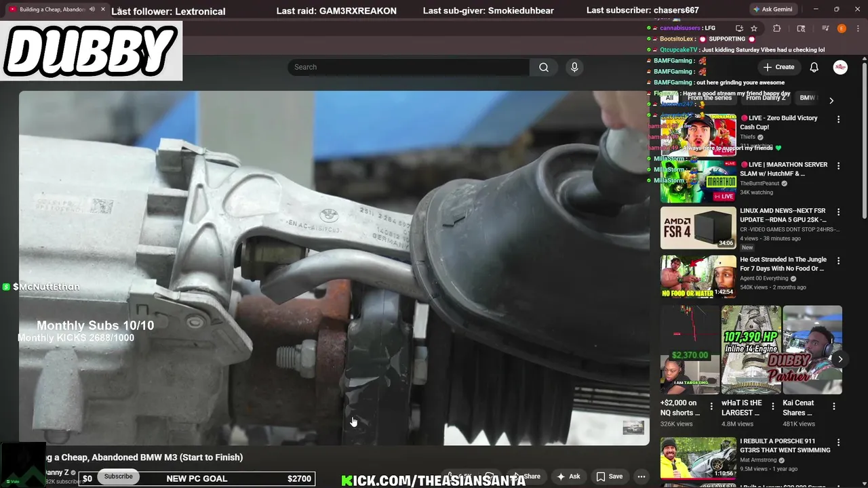This screenshot has width=868, height=488.
Task: Show next Shorts with the right arrow
Action: tap(840, 359)
